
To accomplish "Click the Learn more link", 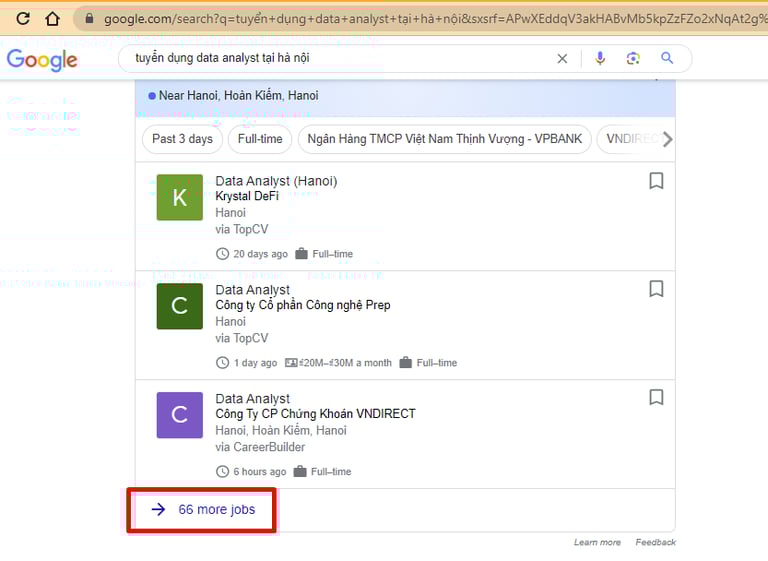I will pyautogui.click(x=597, y=542).
